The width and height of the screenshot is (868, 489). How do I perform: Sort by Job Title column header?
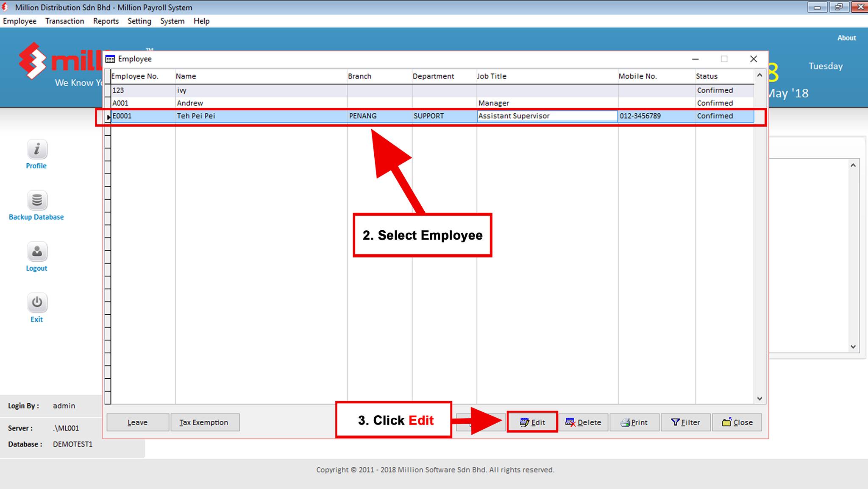coord(547,76)
